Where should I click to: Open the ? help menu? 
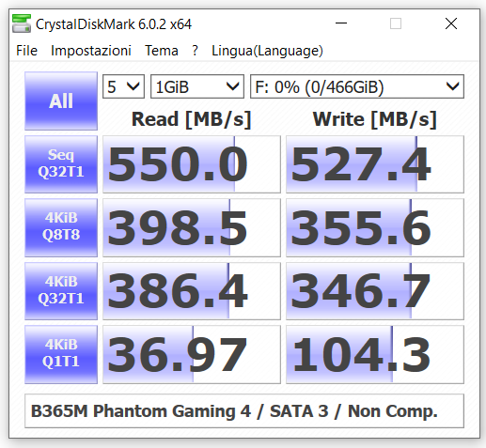(x=195, y=51)
